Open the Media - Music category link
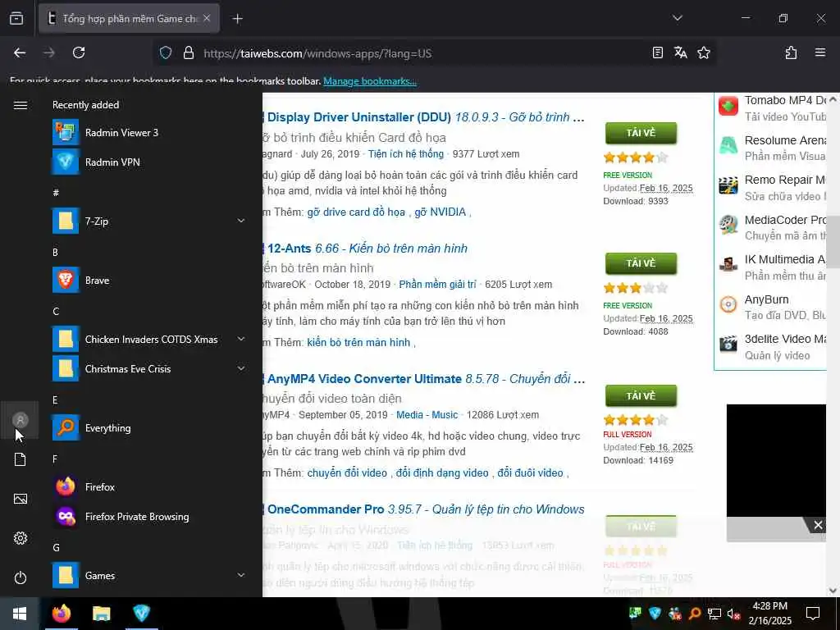This screenshot has height=630, width=840. point(427,414)
